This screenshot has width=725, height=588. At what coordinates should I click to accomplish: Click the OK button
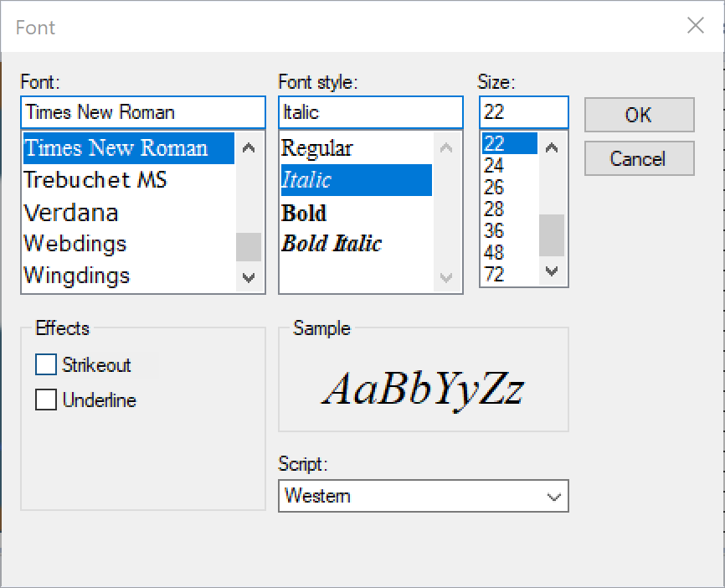(639, 115)
